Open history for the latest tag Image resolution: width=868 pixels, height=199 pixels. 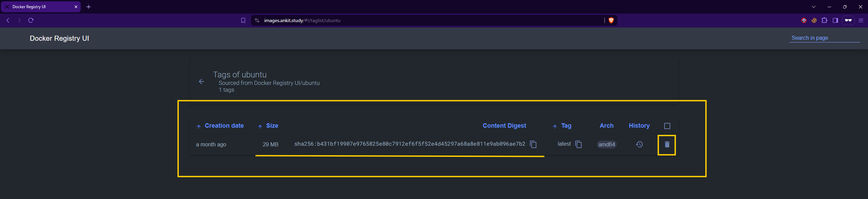click(x=639, y=145)
